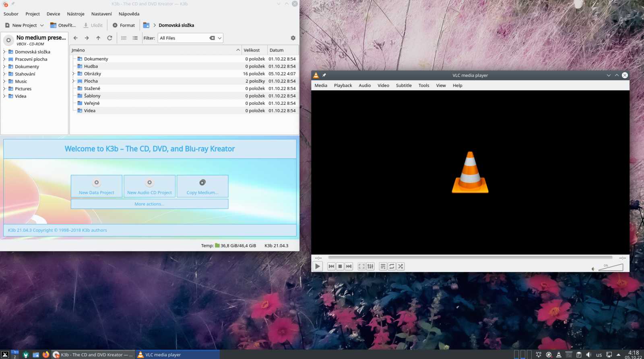Screen dimensions: 644x359
Task: Go up one folder in K3b
Action: click(98, 38)
